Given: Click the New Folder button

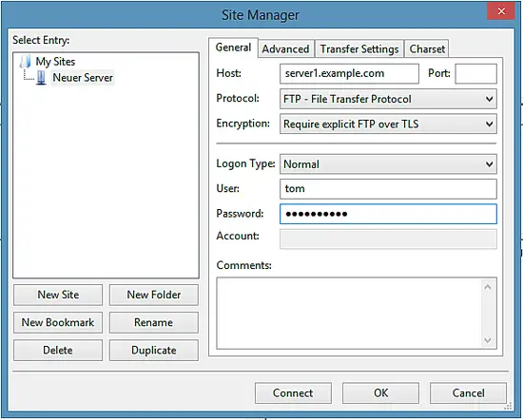Looking at the screenshot, I should [154, 295].
